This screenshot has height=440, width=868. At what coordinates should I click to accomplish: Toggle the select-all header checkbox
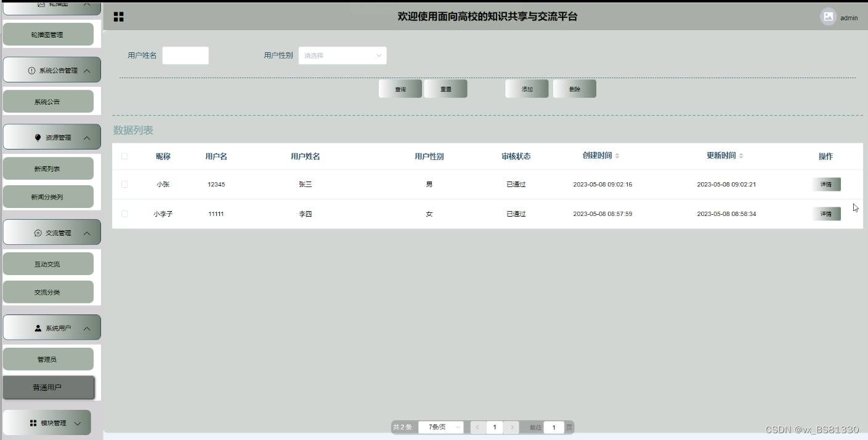point(124,156)
